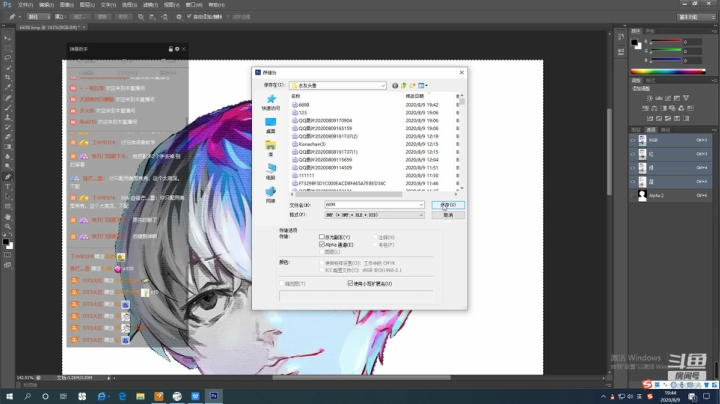Show Alpha 2 channel visibility
Viewport: 720px width, 404px height.
coord(633,196)
